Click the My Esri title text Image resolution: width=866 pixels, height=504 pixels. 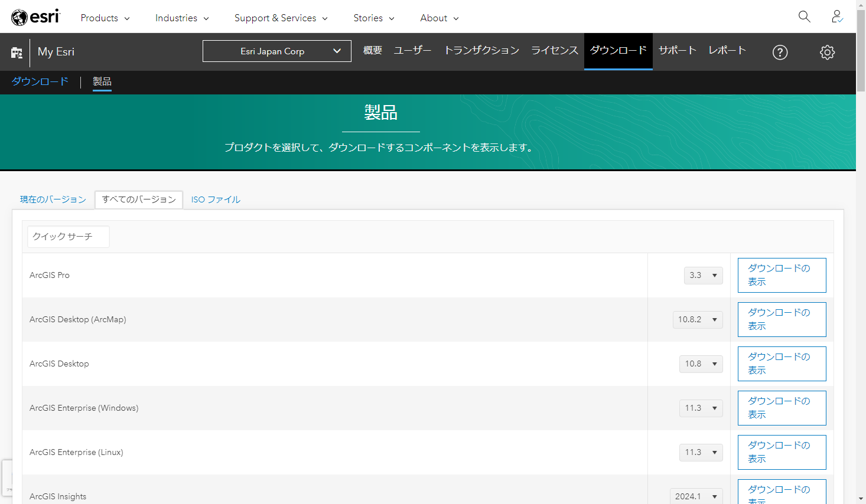[x=56, y=52]
